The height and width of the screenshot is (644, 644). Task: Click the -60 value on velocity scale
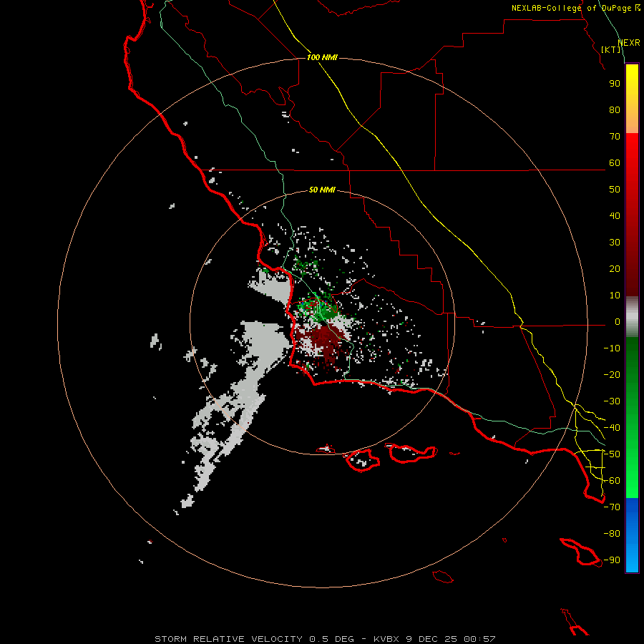tap(612, 481)
